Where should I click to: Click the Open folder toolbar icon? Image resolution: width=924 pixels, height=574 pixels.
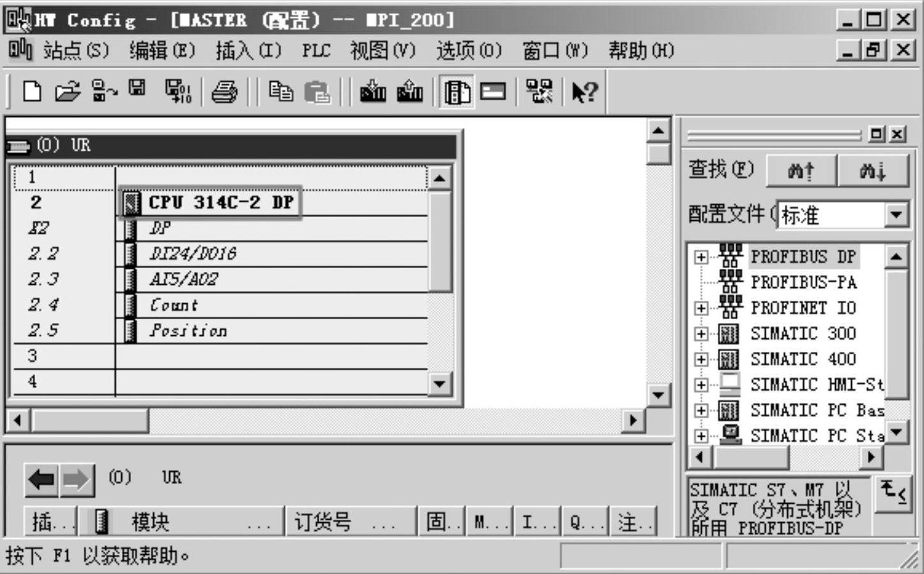[67, 91]
